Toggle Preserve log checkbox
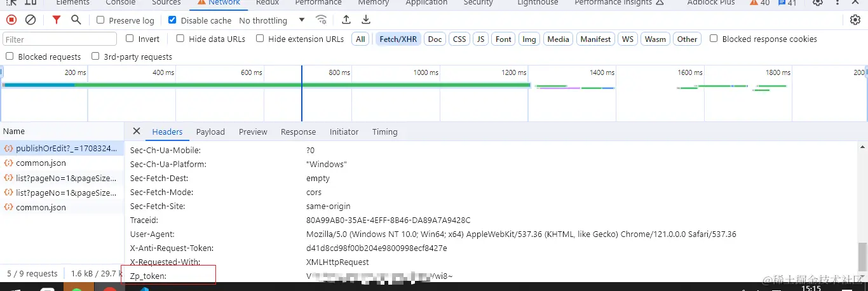The height and width of the screenshot is (291, 868). point(100,20)
